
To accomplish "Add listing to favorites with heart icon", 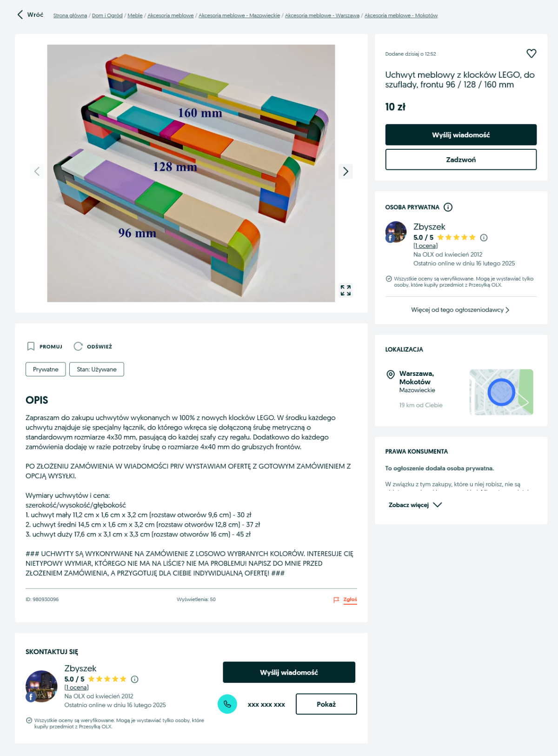I will [x=531, y=54].
